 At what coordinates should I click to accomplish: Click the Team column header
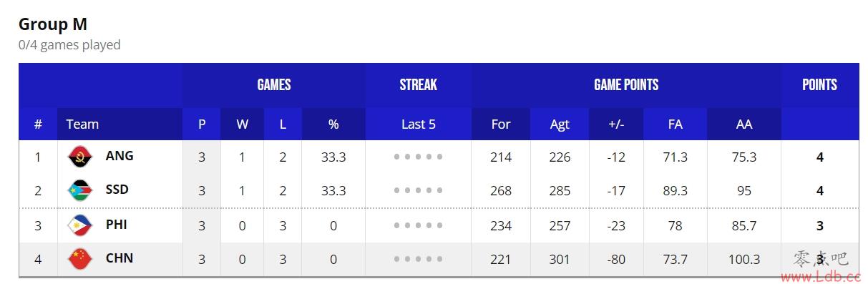click(x=82, y=124)
